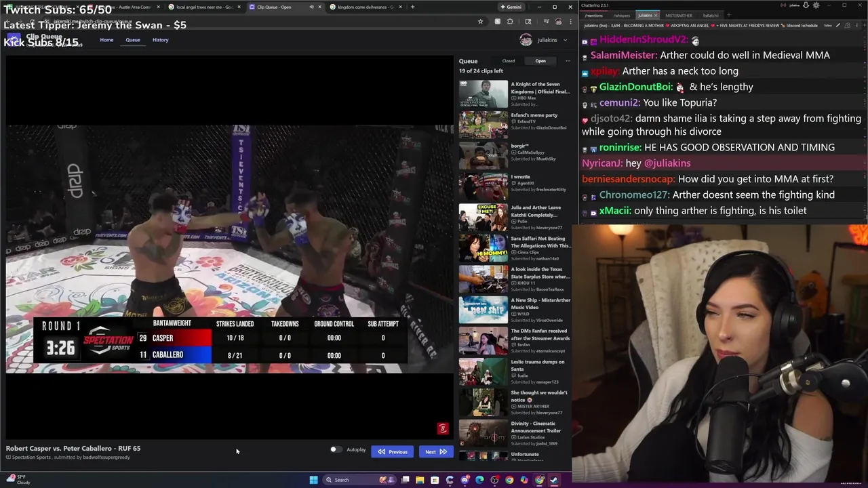This screenshot has height=488, width=868.
Task: Open the Chrome profile avatar
Action: pyautogui.click(x=558, y=21)
